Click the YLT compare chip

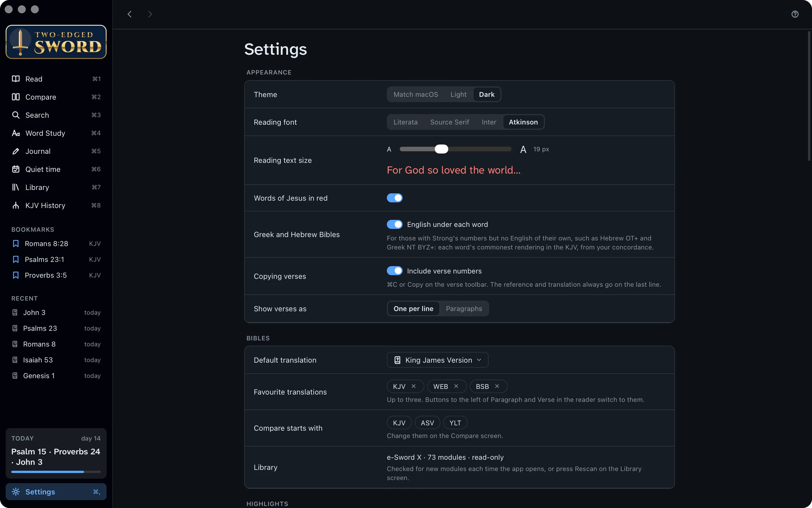click(x=455, y=423)
